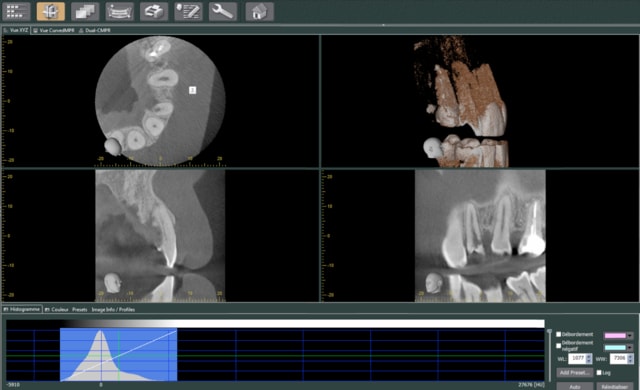This screenshot has height=390, width=640.
Task: Click the white marker on axial slice
Action: [x=193, y=90]
